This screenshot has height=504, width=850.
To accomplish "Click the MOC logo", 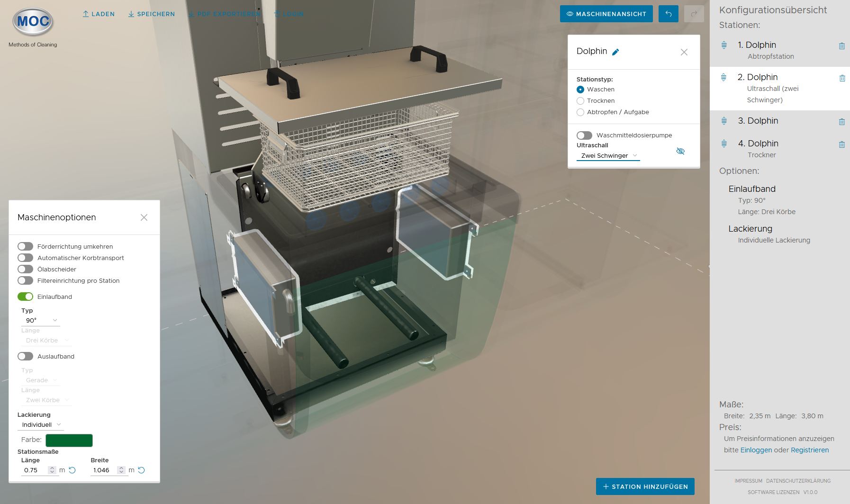I will 33,22.
